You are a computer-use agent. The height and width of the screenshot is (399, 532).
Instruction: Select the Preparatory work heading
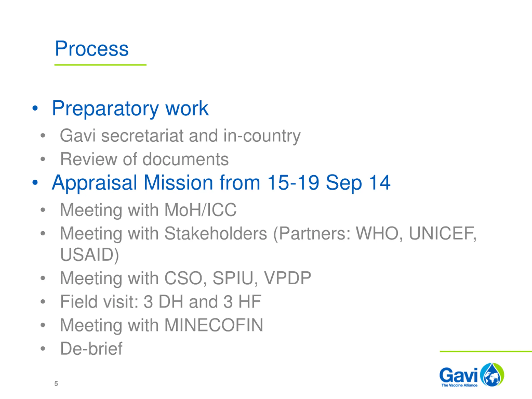click(x=130, y=109)
